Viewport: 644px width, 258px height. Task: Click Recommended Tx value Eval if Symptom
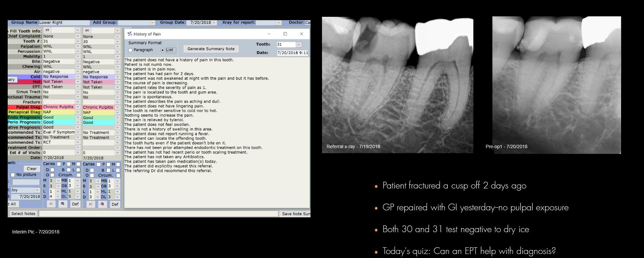59,132
